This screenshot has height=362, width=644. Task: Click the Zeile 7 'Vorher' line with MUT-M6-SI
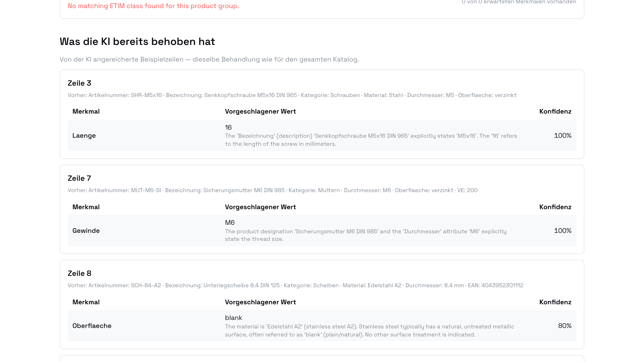(273, 190)
